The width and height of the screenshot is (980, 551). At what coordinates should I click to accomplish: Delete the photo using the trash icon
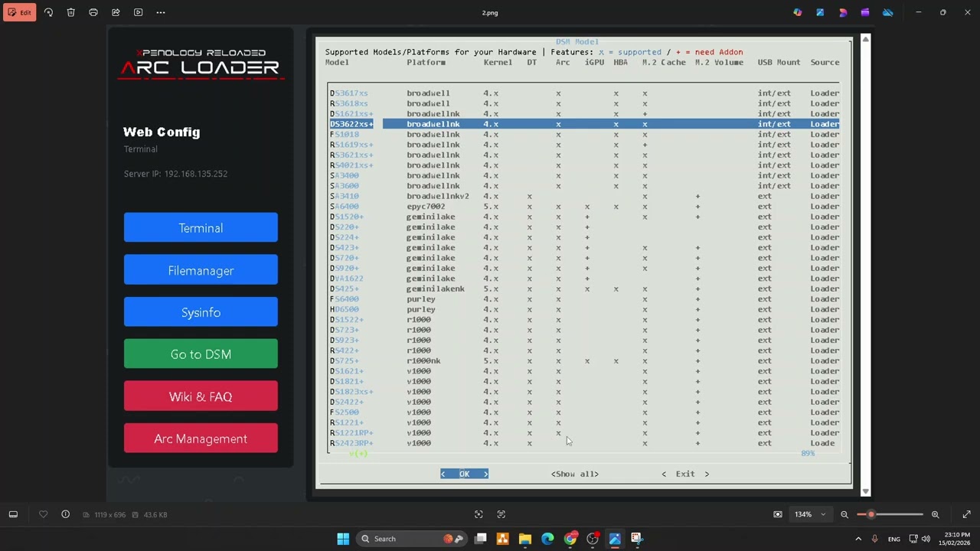click(70, 12)
